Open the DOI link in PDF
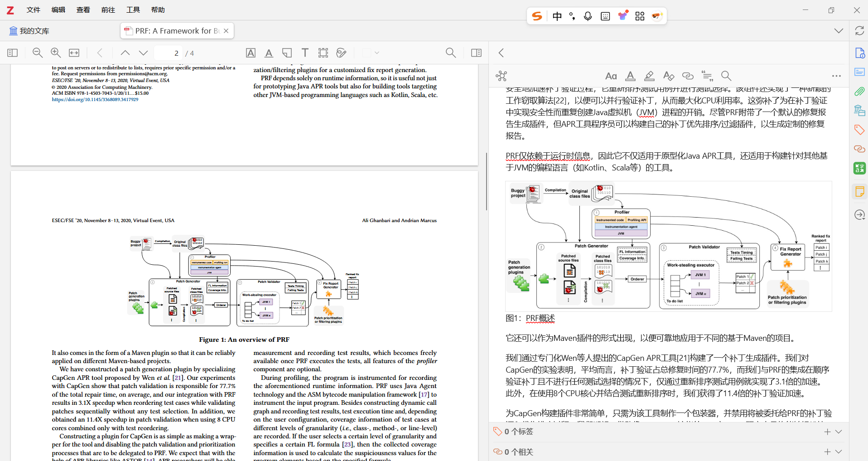Screen dimensions: 868x461 click(95, 100)
